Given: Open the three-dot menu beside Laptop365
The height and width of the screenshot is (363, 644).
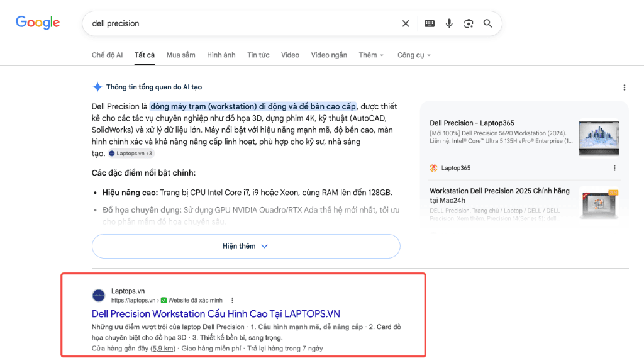Looking at the screenshot, I should pos(614,168).
